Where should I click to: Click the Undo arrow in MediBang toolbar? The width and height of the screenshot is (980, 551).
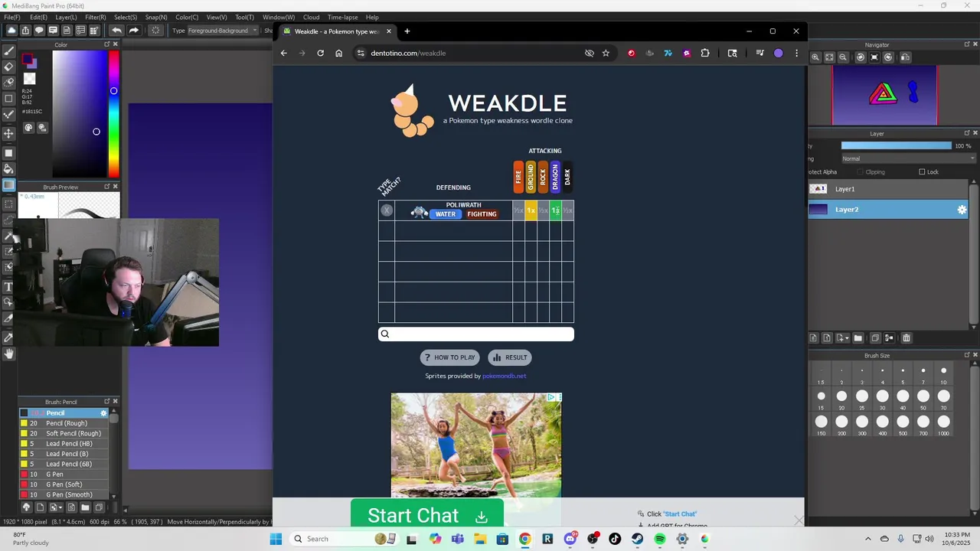[116, 31]
